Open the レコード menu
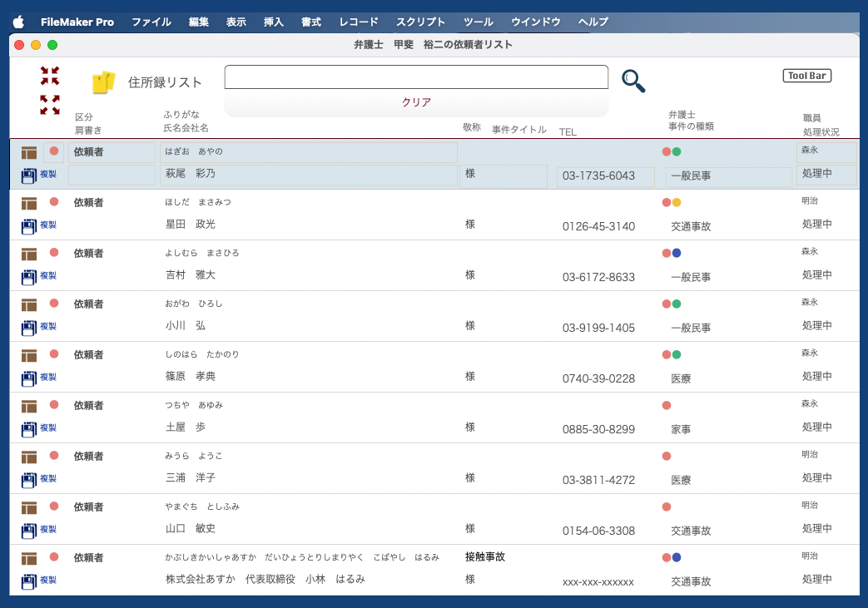 coord(359,22)
